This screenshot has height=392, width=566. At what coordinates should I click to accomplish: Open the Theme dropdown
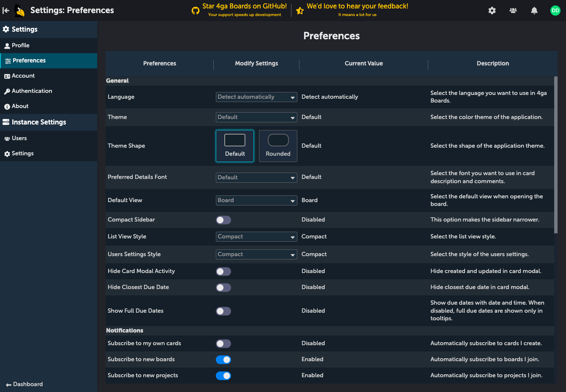(x=256, y=117)
